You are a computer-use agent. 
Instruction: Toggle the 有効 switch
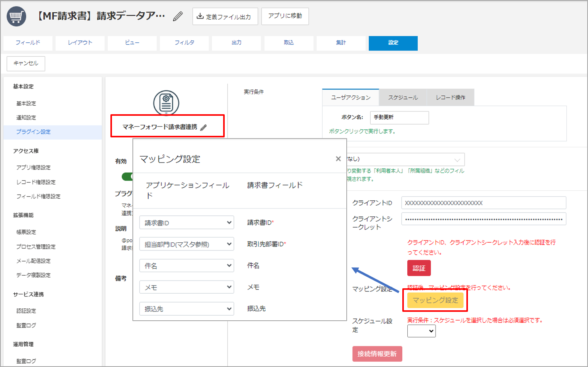tap(127, 176)
